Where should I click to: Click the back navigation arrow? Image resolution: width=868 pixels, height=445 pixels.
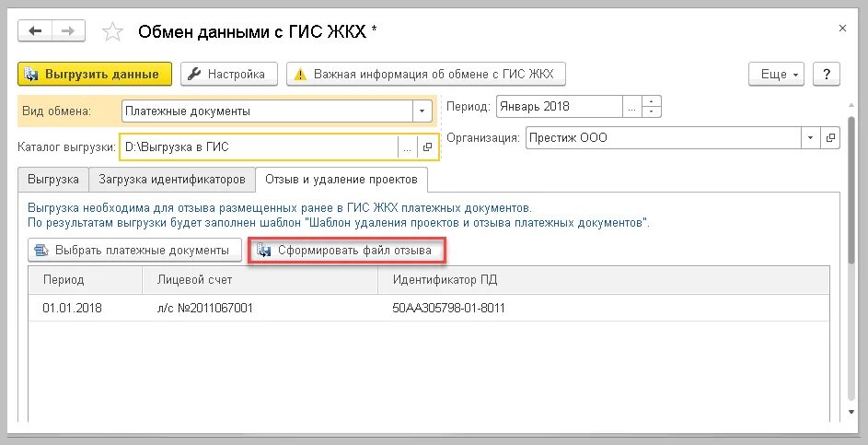click(35, 31)
